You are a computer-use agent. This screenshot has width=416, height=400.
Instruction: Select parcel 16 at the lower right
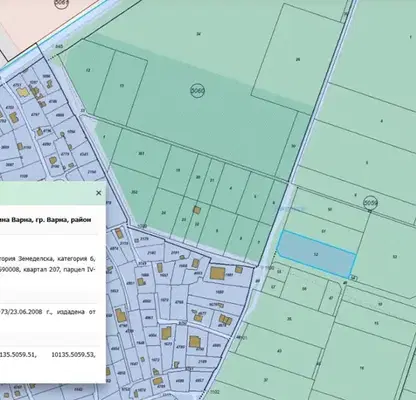[x=362, y=368]
